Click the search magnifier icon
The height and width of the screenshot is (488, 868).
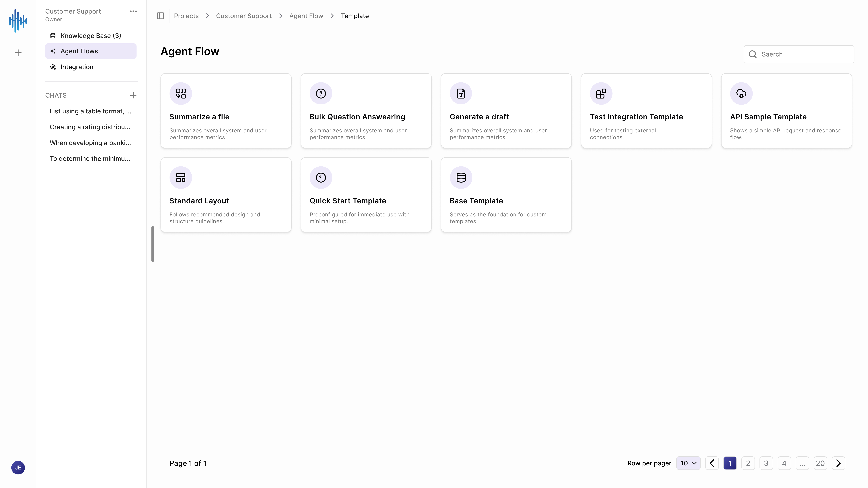pyautogui.click(x=753, y=54)
